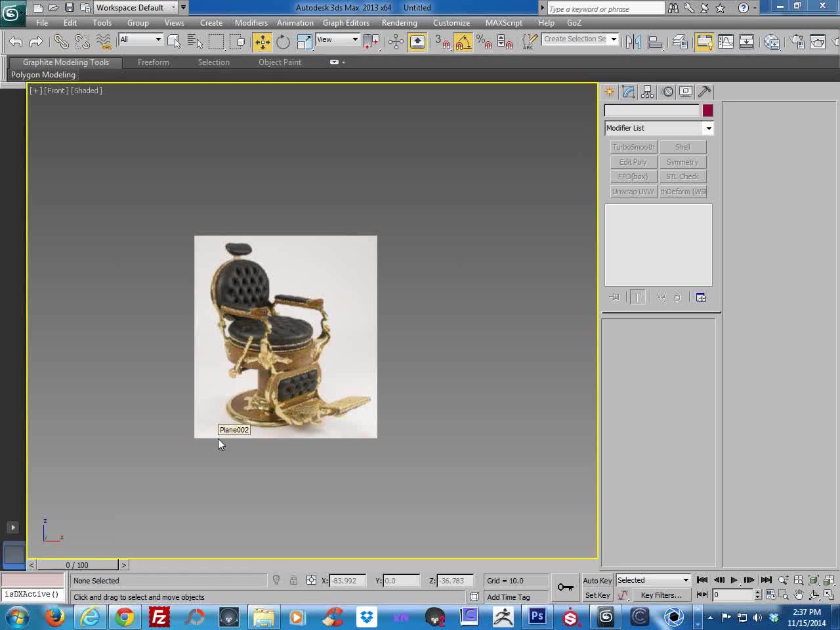This screenshot has width=840, height=630.
Task: Open the Rendering menu
Action: click(x=399, y=23)
